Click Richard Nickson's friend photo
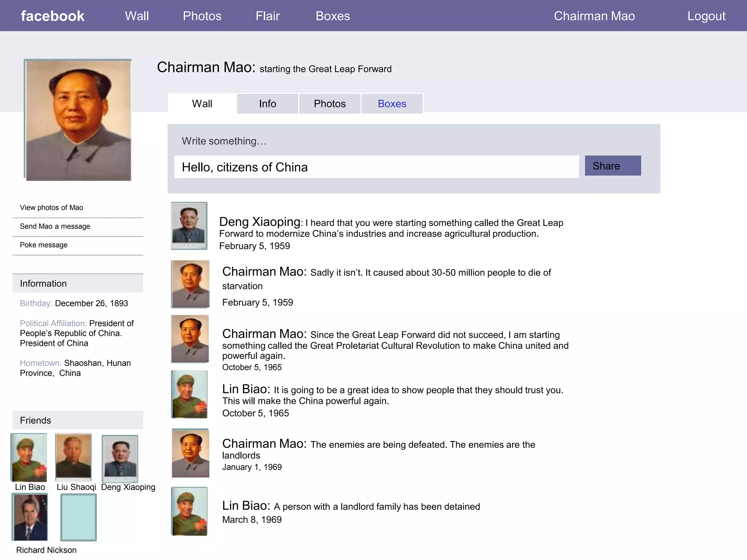Viewport: 747px width, 560px height. click(30, 517)
